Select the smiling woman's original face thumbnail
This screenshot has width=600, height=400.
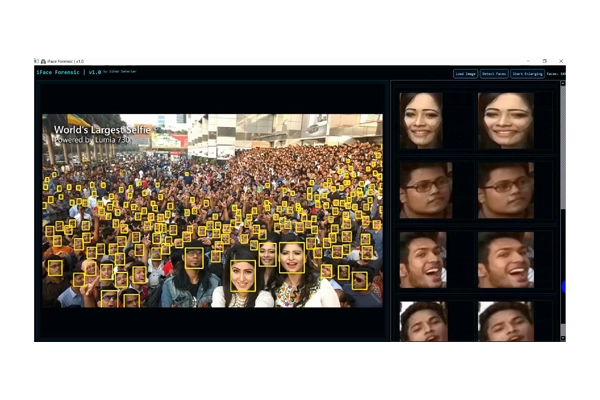click(421, 120)
